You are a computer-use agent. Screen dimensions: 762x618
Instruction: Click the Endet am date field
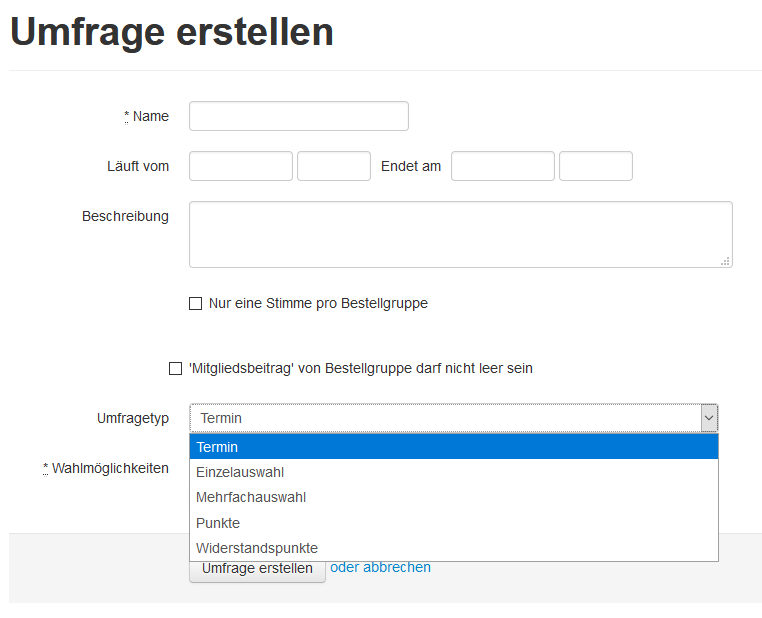pyautogui.click(x=502, y=166)
